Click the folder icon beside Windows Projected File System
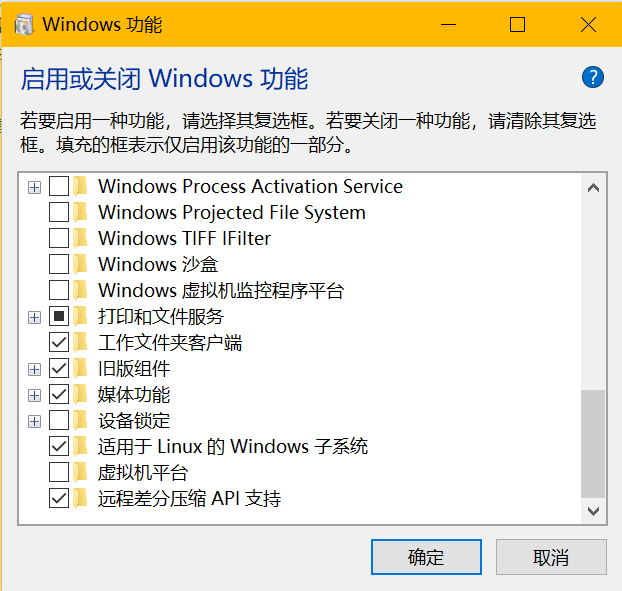The image size is (622, 591). point(82,213)
